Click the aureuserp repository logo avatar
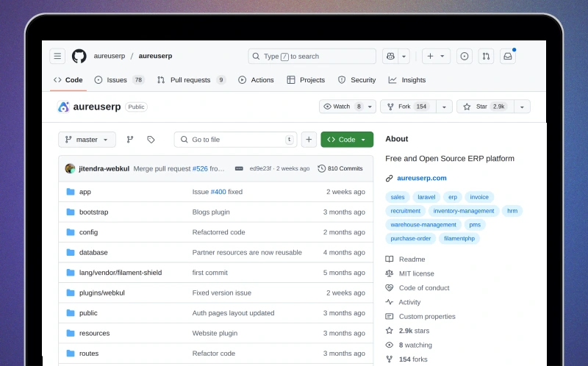This screenshot has height=366, width=588. coord(63,107)
